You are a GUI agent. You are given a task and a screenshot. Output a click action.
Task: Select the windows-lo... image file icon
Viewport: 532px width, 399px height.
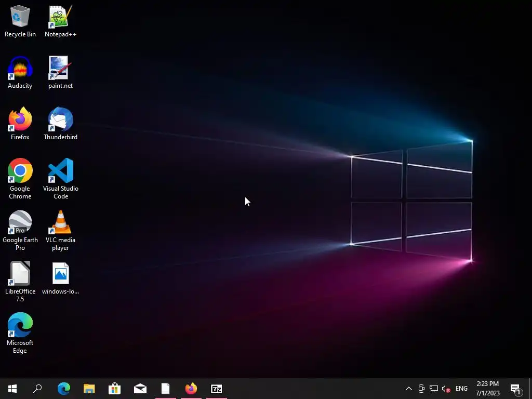pyautogui.click(x=60, y=278)
